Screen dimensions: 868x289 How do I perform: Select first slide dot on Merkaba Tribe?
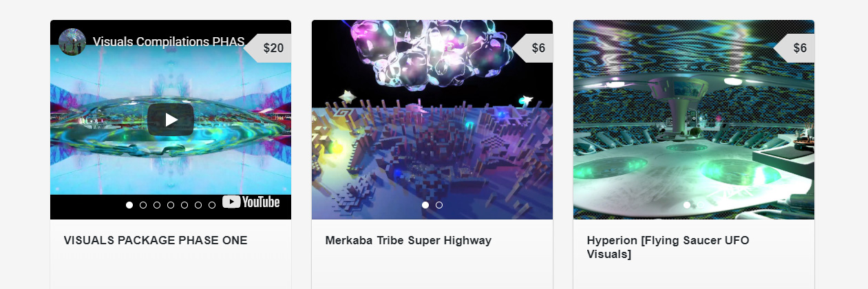click(425, 205)
